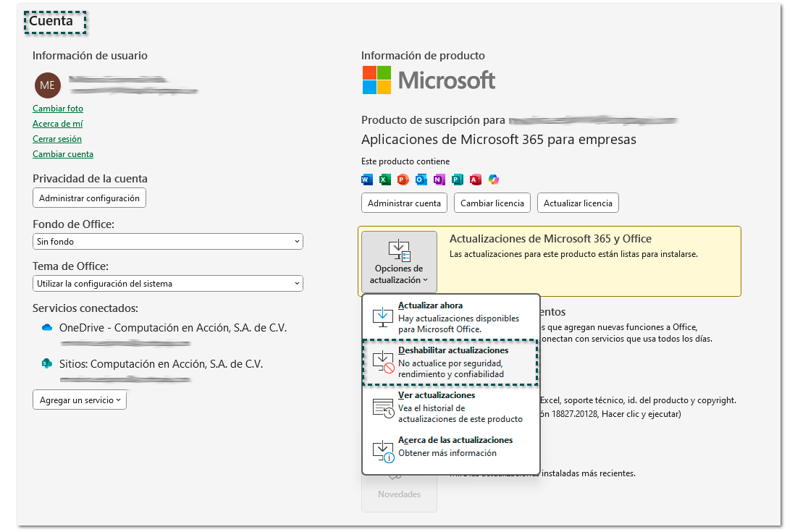The image size is (787, 532).
Task: Click the Cambiar licencia button
Action: pos(492,203)
